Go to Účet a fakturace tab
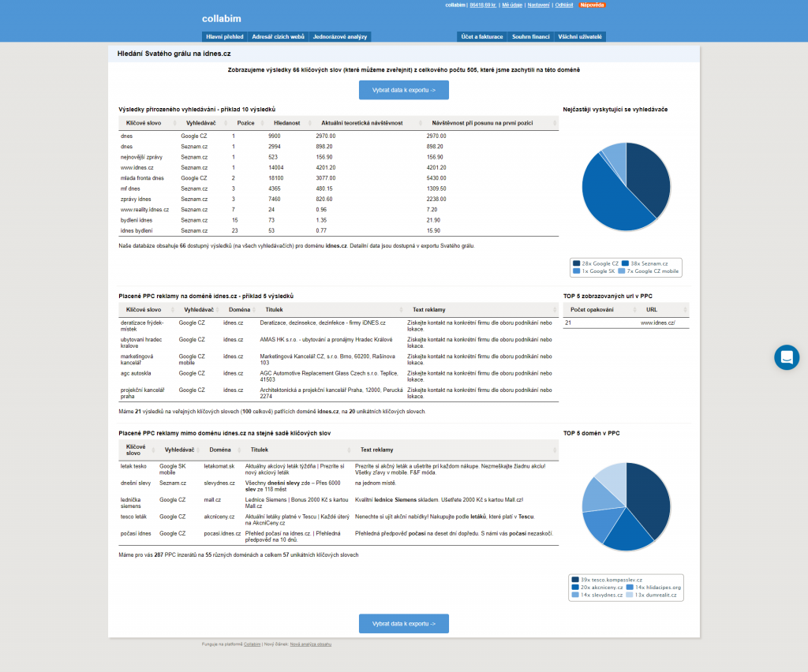 pos(481,36)
